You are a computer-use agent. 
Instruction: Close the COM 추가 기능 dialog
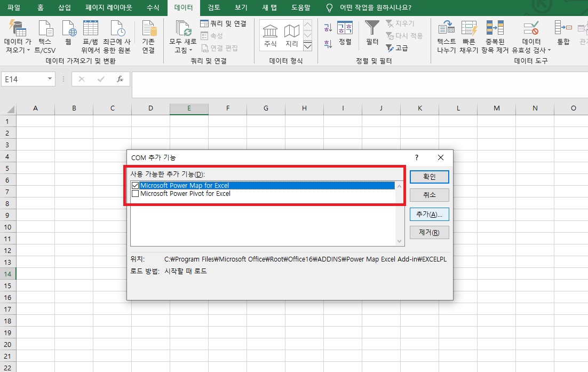click(x=441, y=157)
